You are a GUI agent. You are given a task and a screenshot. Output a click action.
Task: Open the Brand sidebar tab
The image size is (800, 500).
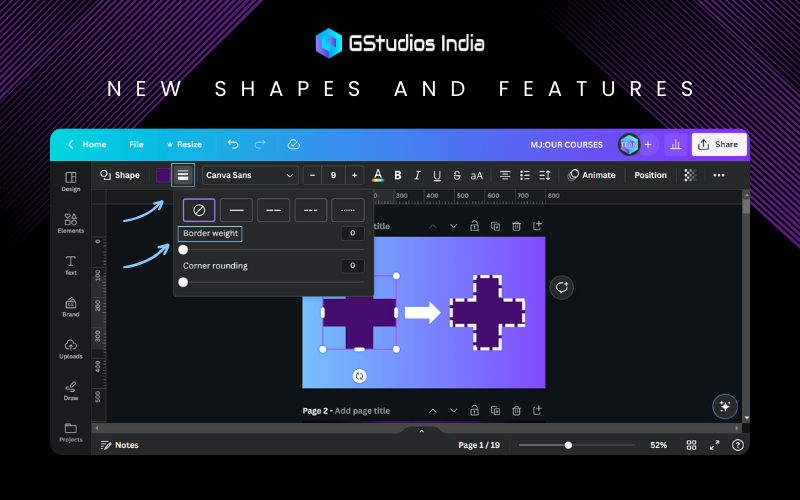click(71, 307)
